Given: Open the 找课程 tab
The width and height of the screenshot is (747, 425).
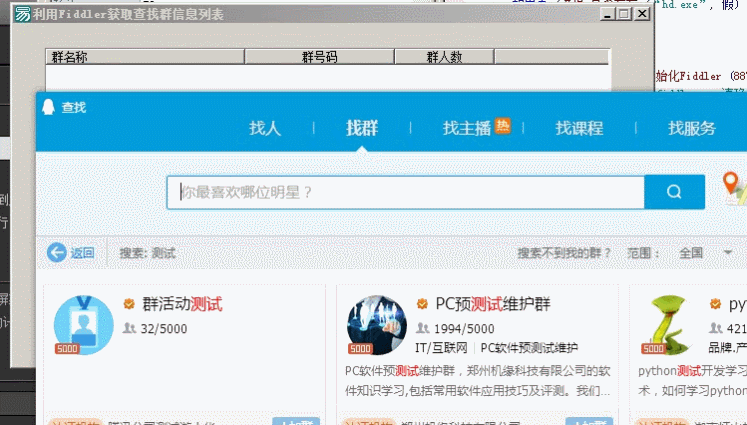Looking at the screenshot, I should tap(579, 128).
